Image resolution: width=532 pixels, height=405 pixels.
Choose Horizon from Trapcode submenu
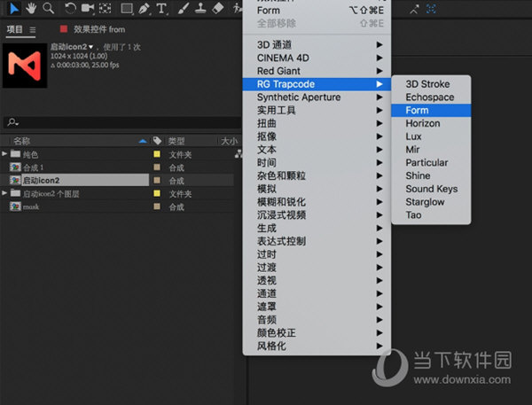point(431,123)
